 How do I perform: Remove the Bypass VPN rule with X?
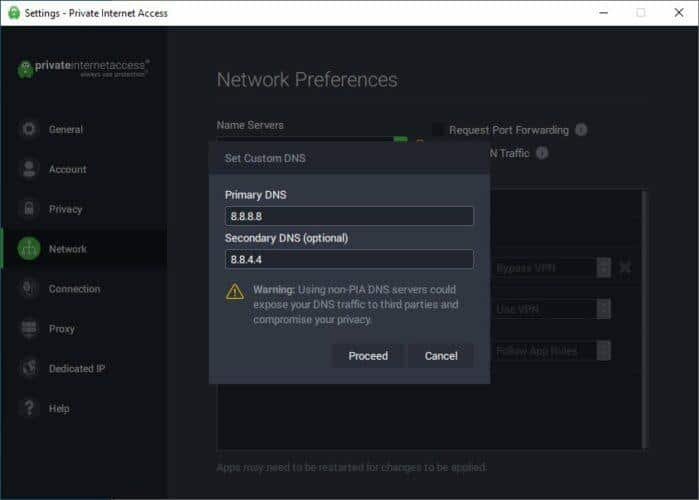[625, 267]
